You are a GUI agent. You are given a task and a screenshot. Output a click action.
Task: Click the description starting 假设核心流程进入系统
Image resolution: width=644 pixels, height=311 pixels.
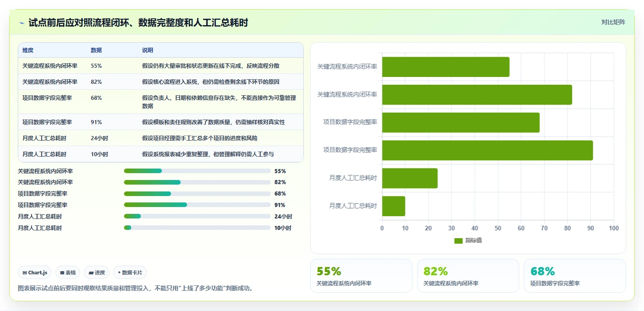click(211, 82)
